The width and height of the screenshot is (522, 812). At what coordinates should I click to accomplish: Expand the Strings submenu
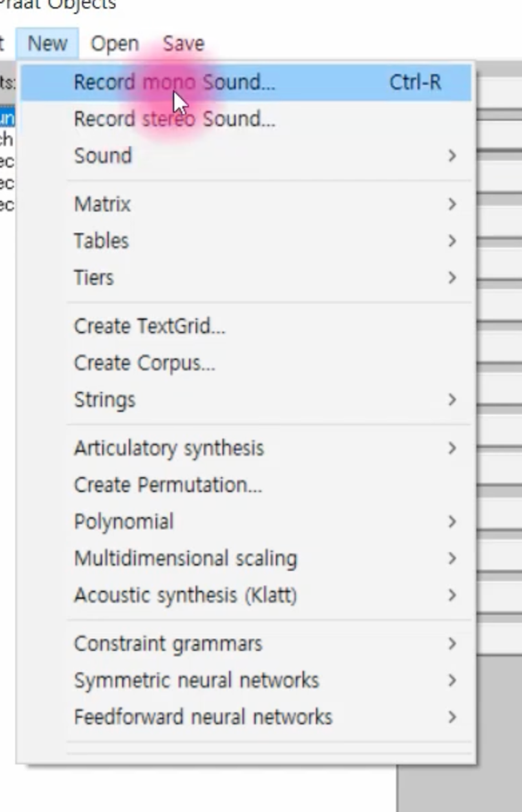click(246, 400)
